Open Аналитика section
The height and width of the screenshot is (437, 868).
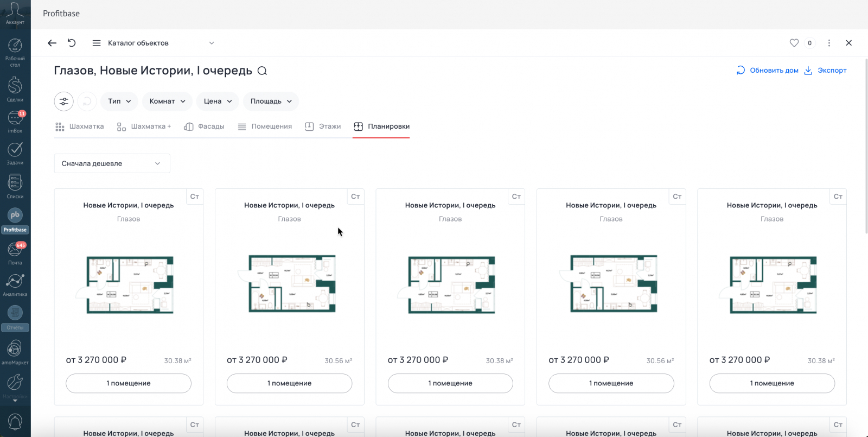[15, 285]
